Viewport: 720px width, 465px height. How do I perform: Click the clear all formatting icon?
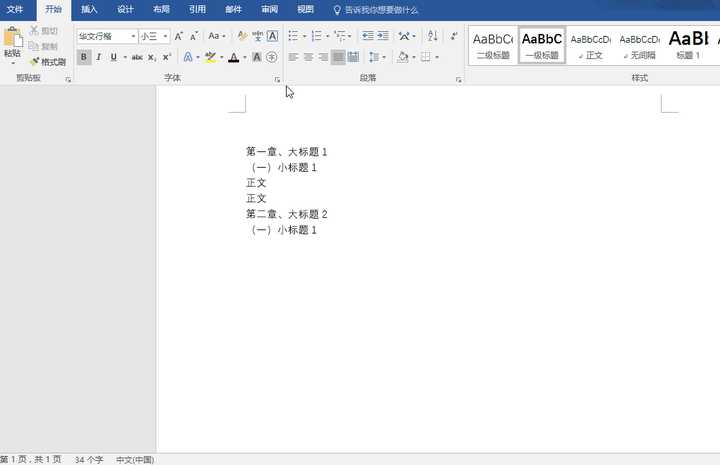[x=242, y=36]
